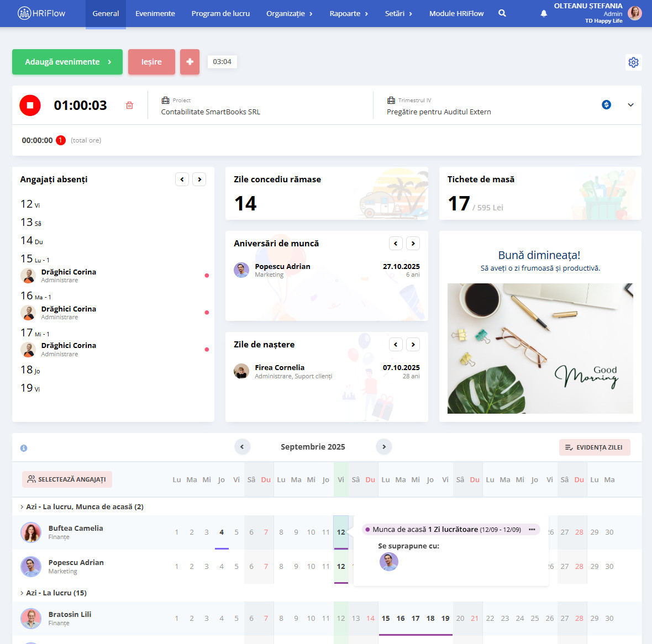Open dashboard settings gear icon

point(633,62)
